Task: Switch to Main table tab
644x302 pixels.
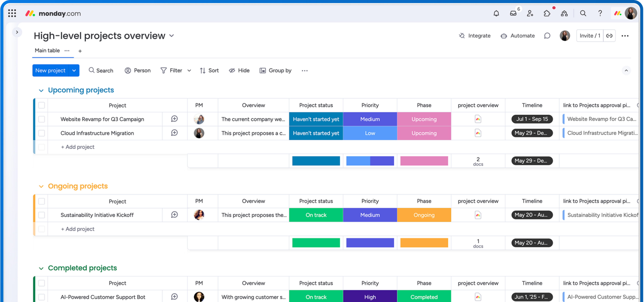Action: pos(47,51)
